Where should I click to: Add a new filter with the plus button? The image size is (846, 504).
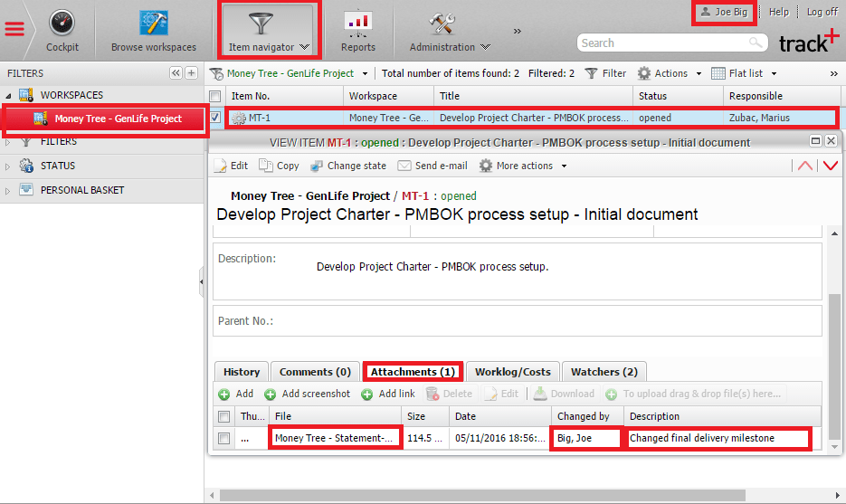(192, 73)
